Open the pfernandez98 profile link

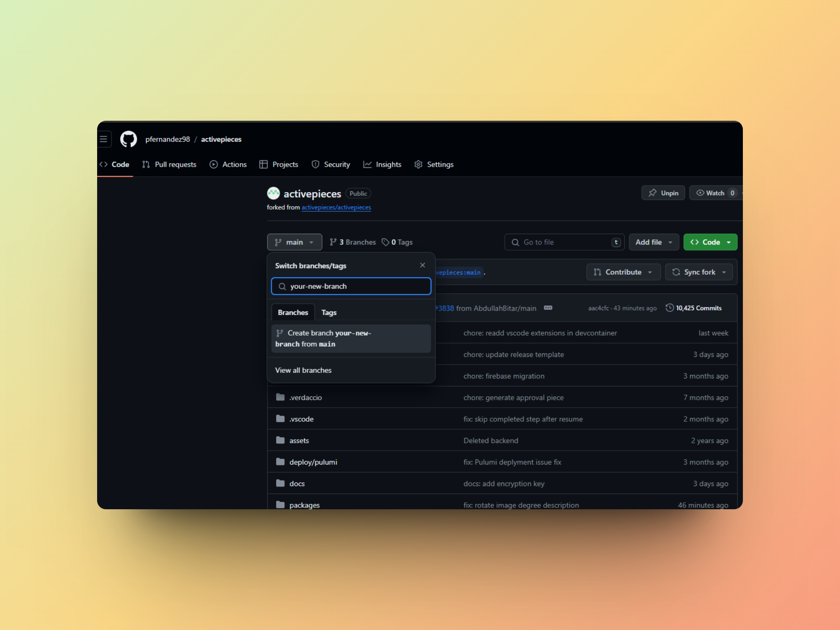coord(168,139)
